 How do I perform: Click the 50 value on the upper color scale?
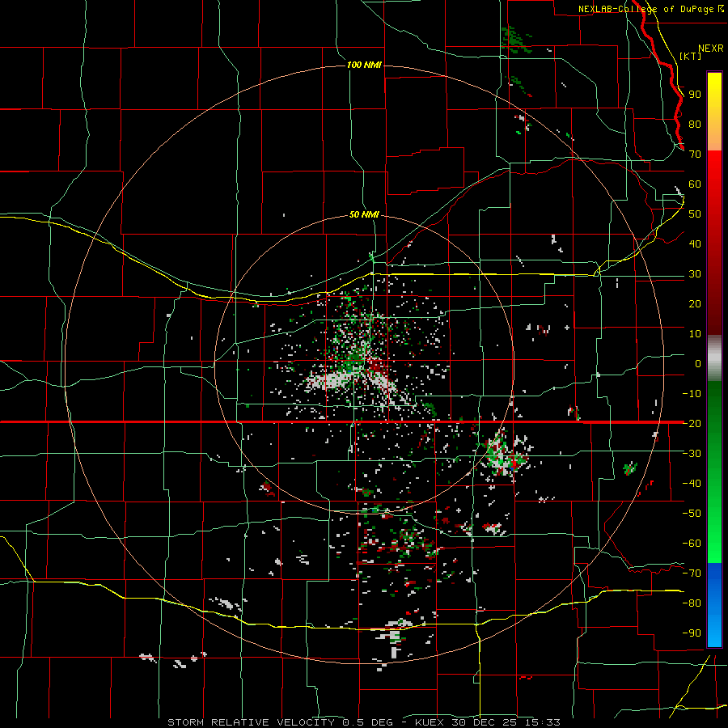pyautogui.click(x=695, y=214)
